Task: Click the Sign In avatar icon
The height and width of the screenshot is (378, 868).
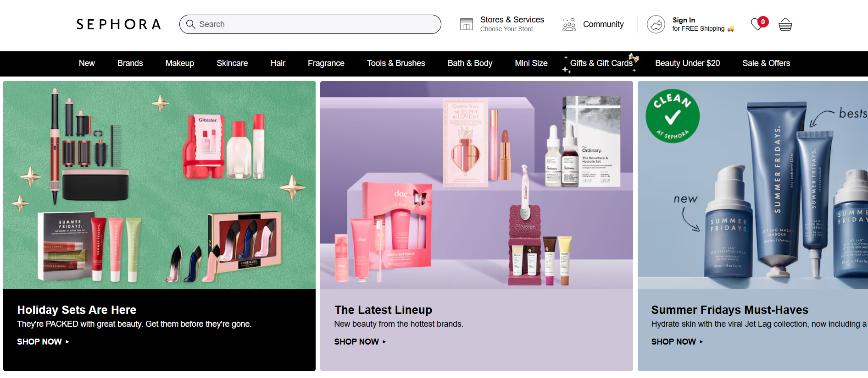Action: [x=656, y=24]
